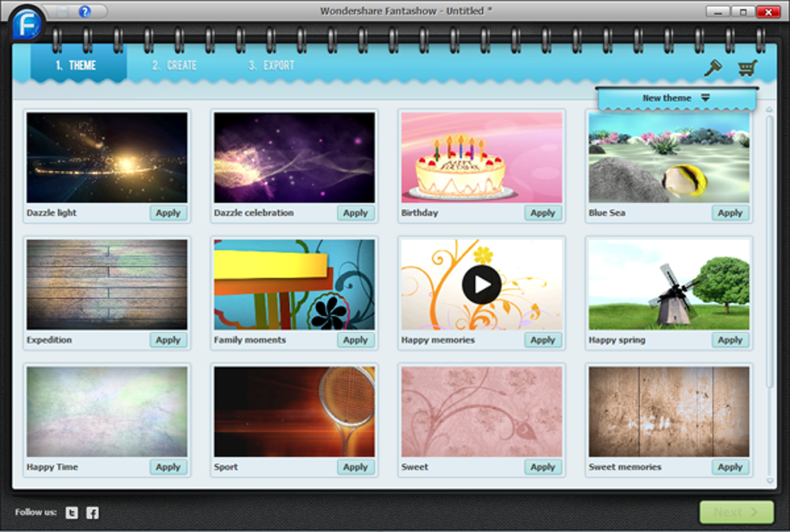
Task: Switch to the 3. Export tab
Action: (x=271, y=66)
